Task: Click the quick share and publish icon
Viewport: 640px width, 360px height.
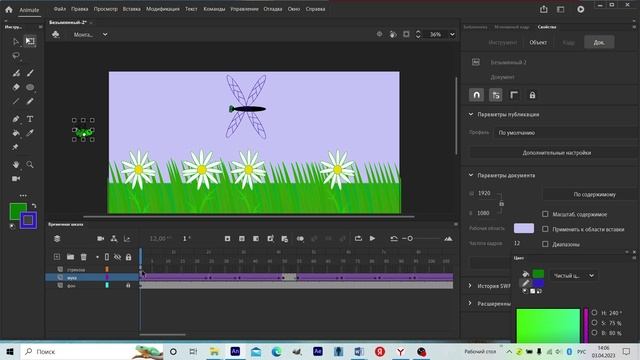Action: 544,9
